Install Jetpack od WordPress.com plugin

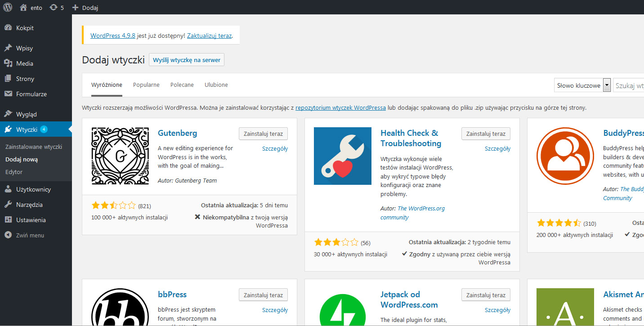tap(486, 295)
